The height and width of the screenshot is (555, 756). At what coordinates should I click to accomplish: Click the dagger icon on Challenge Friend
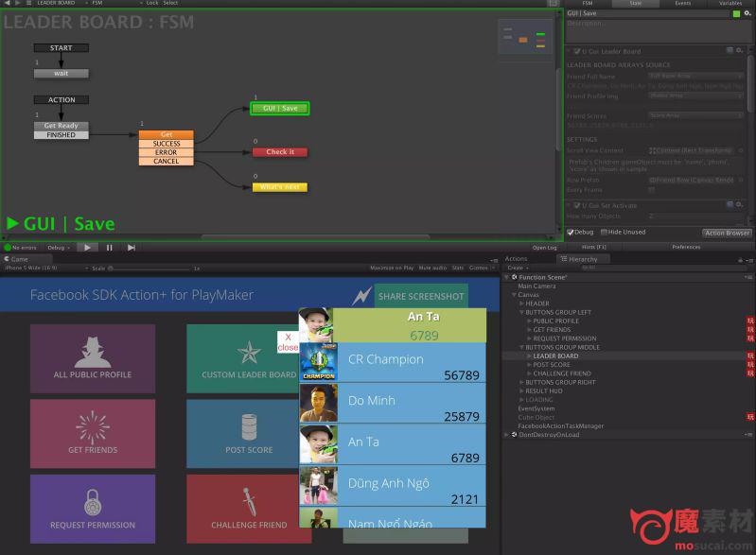coord(249,501)
